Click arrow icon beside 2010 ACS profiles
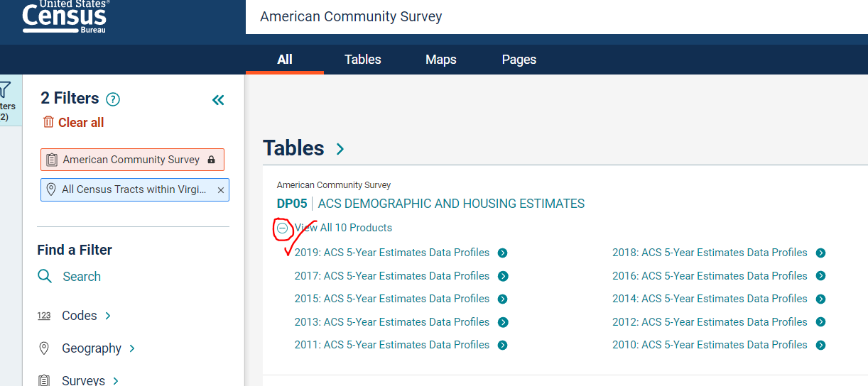This screenshot has width=868, height=386. click(820, 346)
